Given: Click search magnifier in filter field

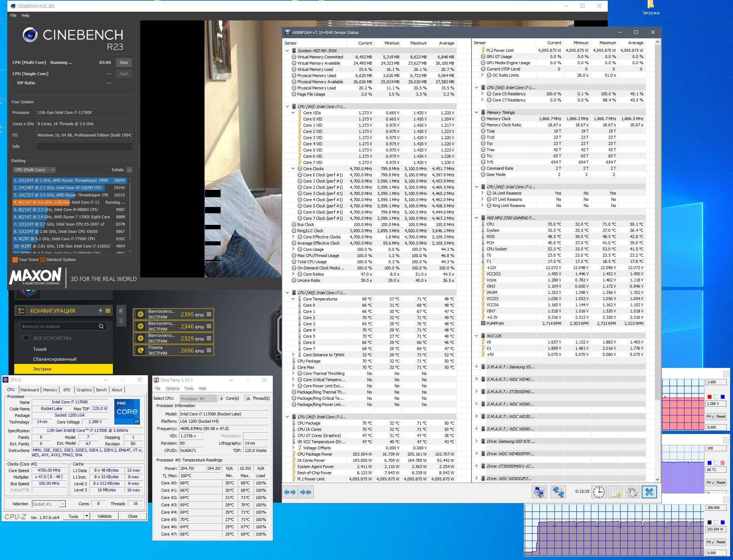Looking at the screenshot, I should tap(102, 326).
